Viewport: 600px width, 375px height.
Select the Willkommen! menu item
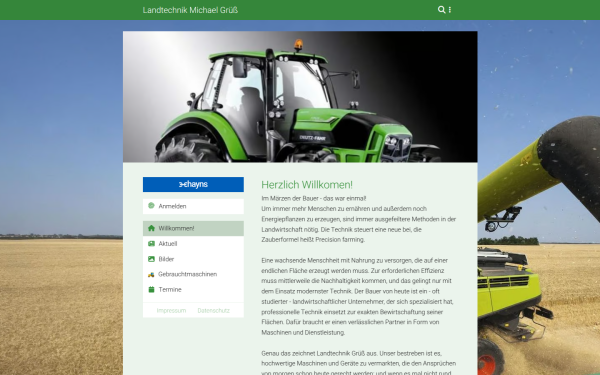coord(193,228)
